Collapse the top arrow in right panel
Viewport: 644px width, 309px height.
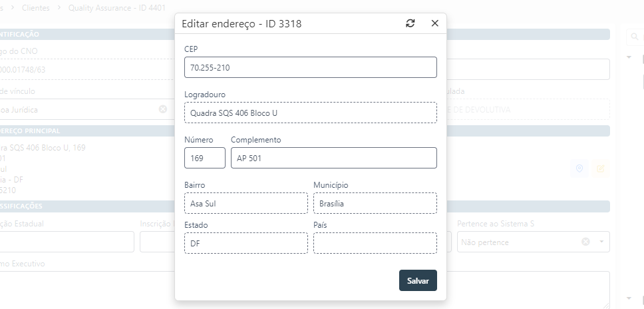(x=629, y=58)
